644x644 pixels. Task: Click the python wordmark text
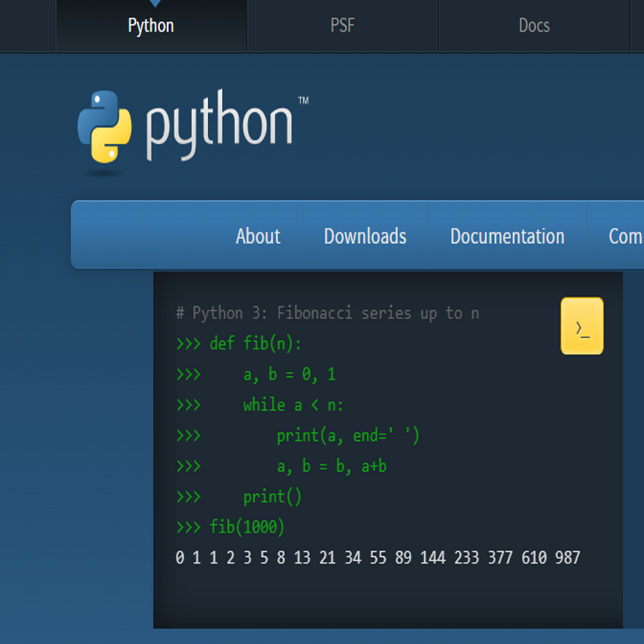219,125
